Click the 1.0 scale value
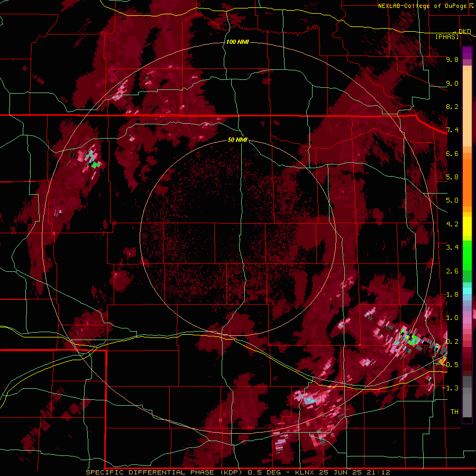The height and width of the screenshot is (476, 476). point(452,318)
